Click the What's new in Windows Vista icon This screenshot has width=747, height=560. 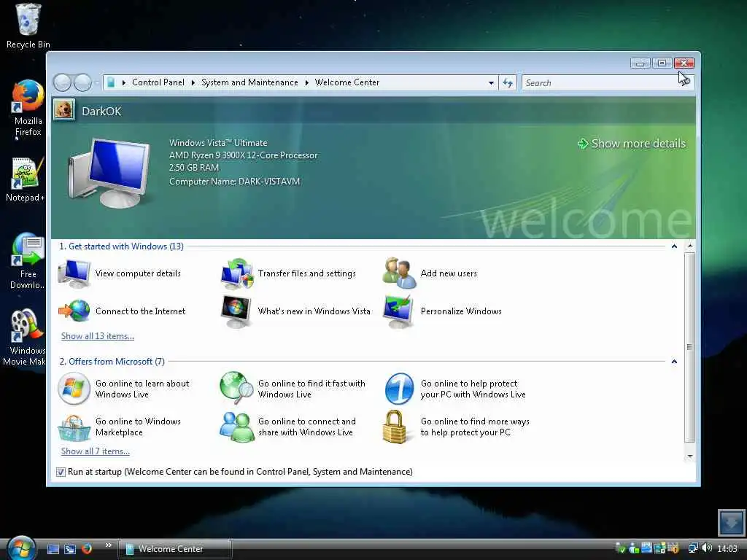coord(236,311)
